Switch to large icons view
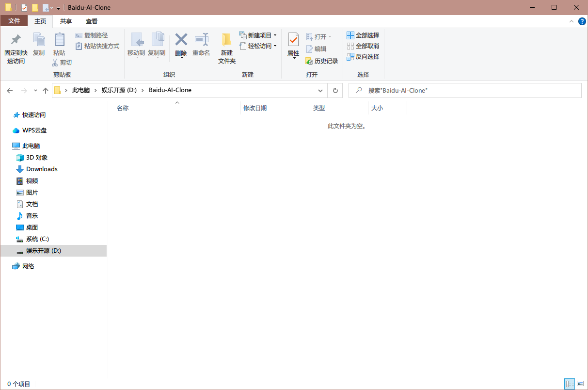Viewport: 588px width, 390px height. [580, 384]
